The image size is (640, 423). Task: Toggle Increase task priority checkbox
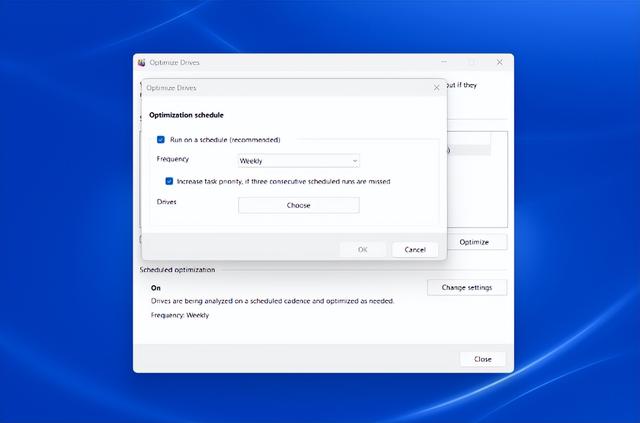point(169,181)
